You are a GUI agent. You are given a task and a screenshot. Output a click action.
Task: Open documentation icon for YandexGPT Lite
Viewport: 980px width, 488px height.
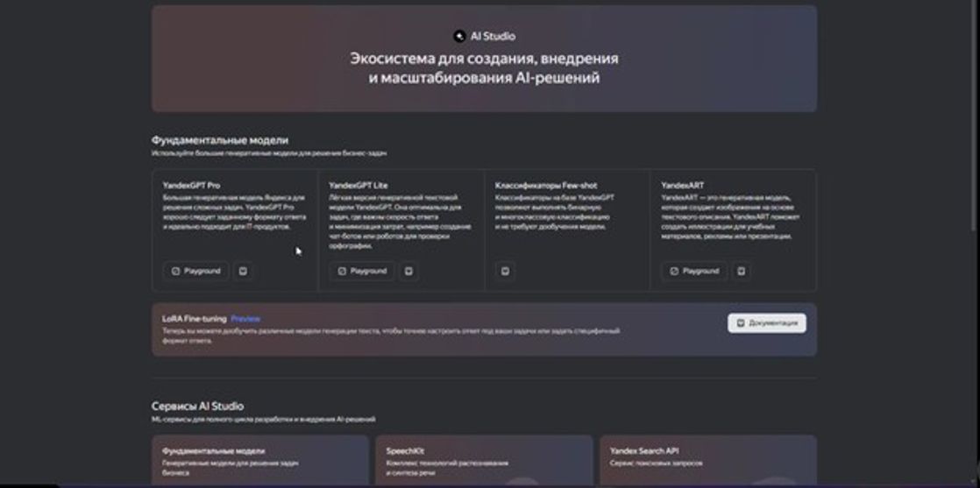point(408,272)
